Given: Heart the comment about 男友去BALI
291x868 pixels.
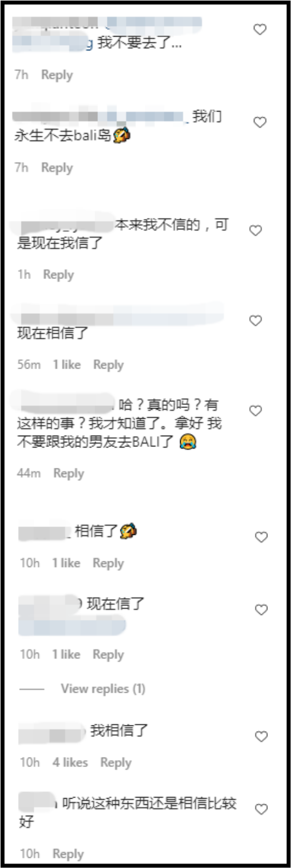Looking at the screenshot, I should point(256,411).
